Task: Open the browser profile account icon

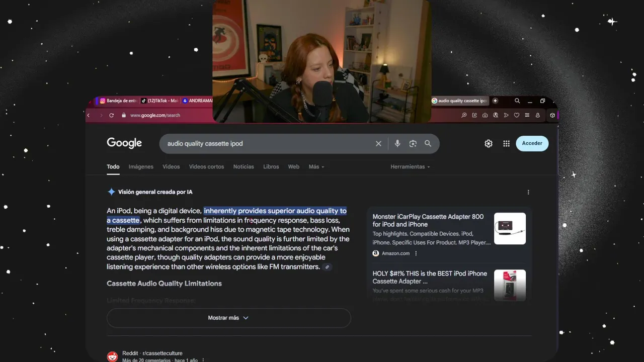Action: (x=538, y=115)
